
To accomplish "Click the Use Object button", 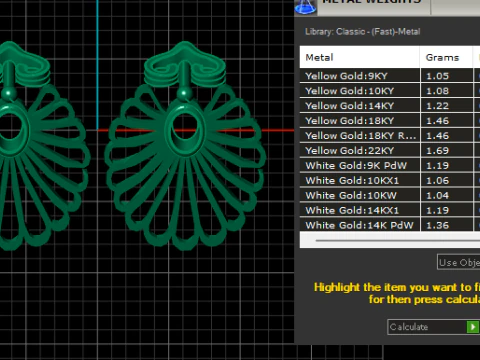I will [459, 262].
